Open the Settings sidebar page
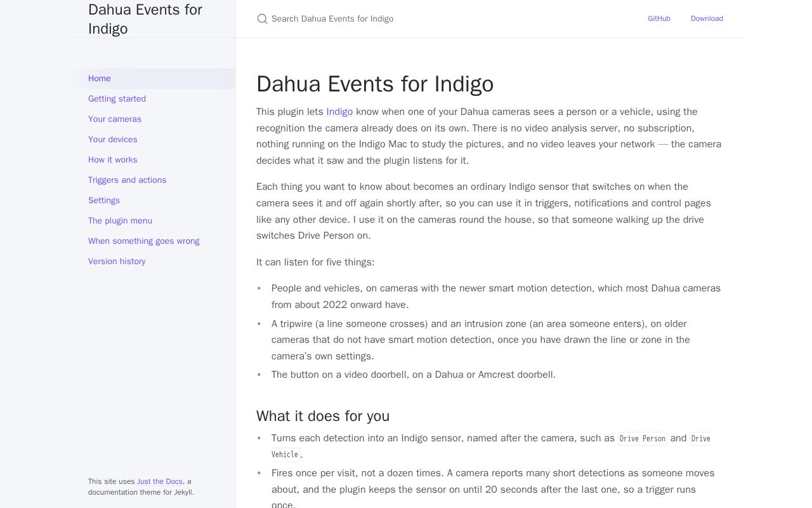Image resolution: width=812 pixels, height=508 pixels. pyautogui.click(x=152, y=201)
